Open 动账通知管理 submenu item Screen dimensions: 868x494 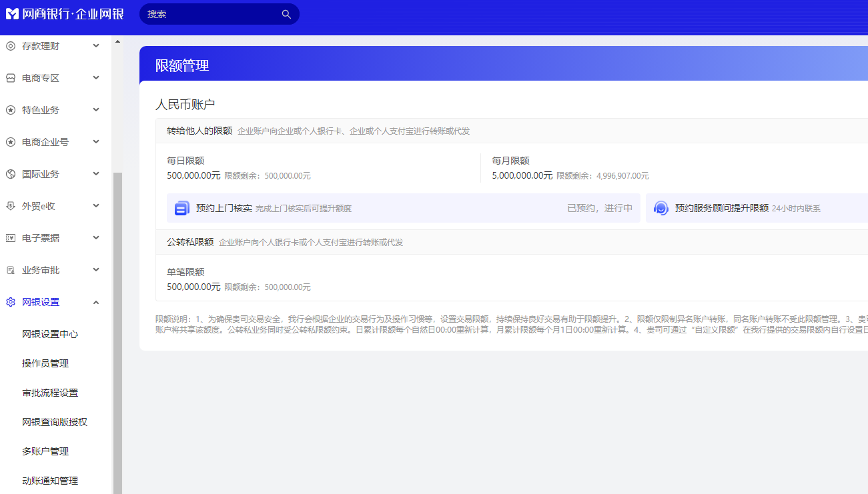pyautogui.click(x=50, y=481)
